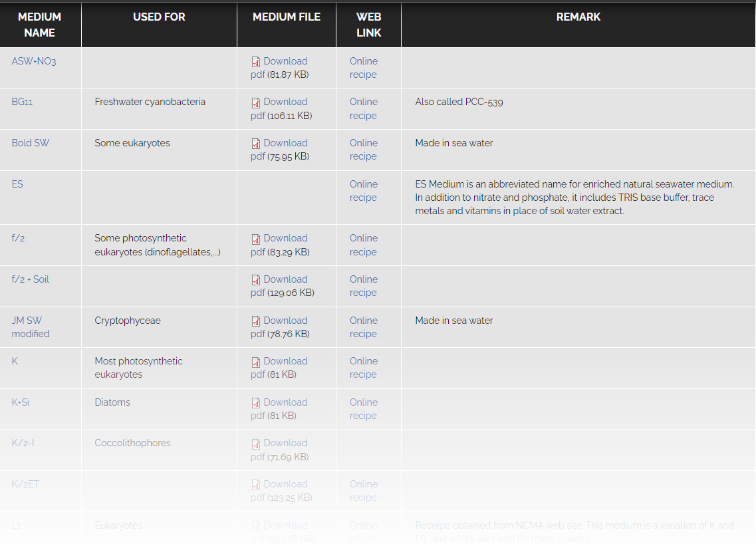Viewport: 756px width, 552px height.
Task: Click the Used For column header
Action: pyautogui.click(x=159, y=17)
